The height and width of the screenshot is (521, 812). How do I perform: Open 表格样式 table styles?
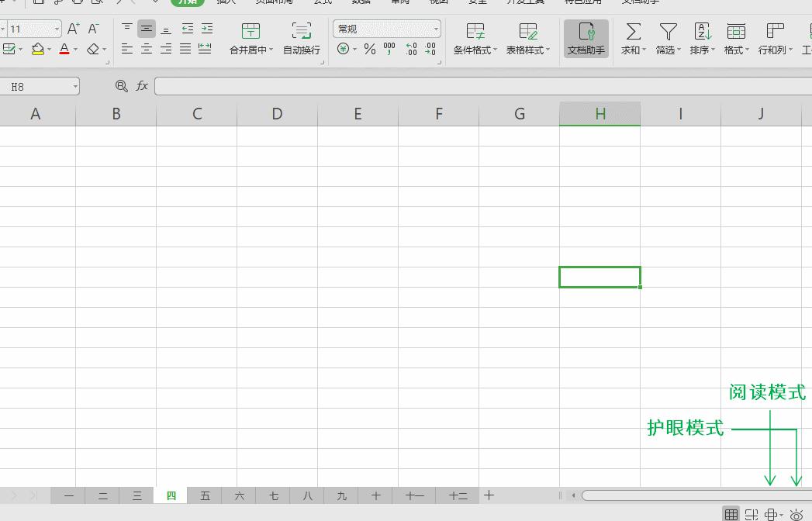click(x=527, y=39)
